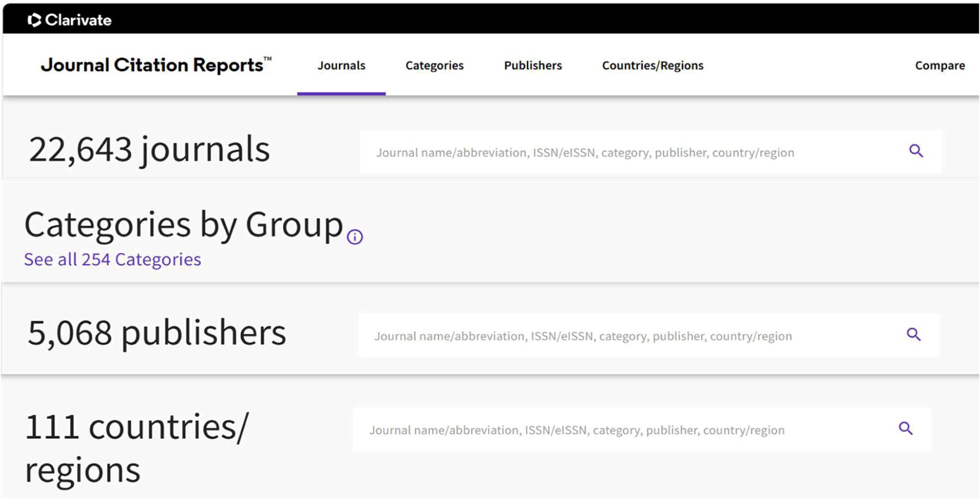Viewport: 980px width, 499px height.
Task: Switch to the Categories tab
Action: [434, 65]
